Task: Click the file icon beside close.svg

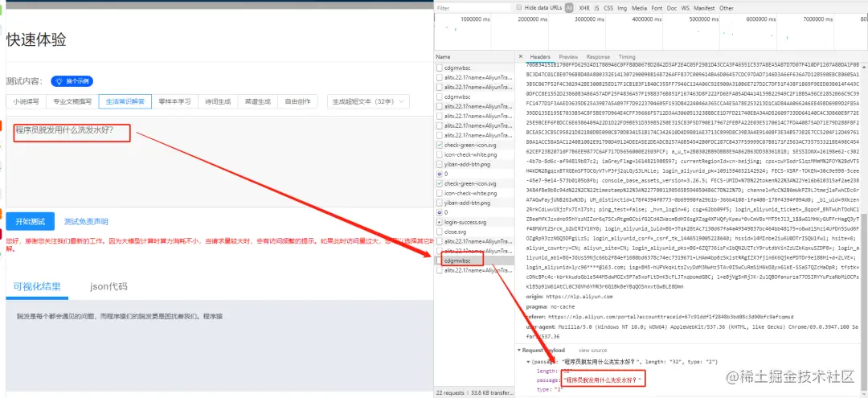Action: [x=439, y=232]
